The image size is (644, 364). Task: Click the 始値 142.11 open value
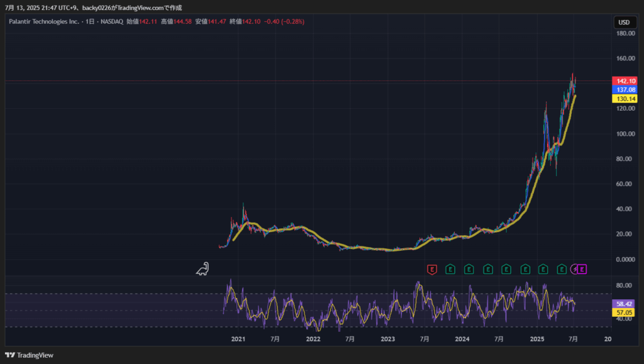click(x=142, y=21)
